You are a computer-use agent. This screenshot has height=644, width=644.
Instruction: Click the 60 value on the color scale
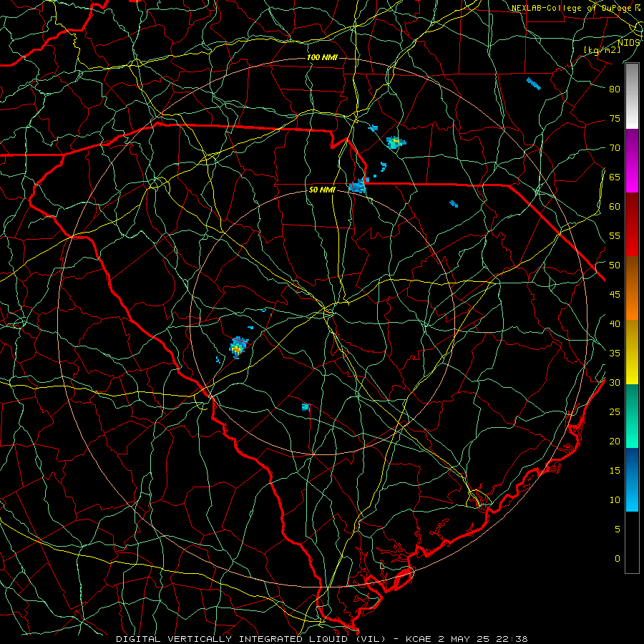point(615,207)
